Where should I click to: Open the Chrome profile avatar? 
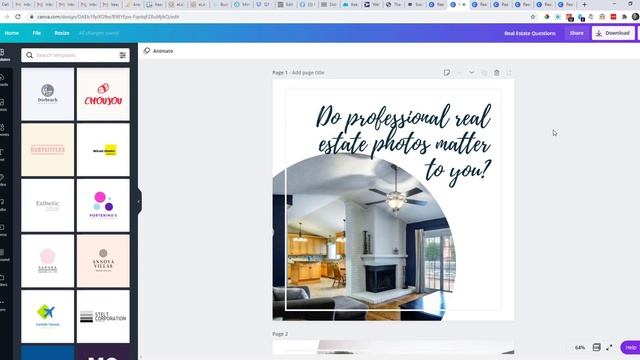635,17
